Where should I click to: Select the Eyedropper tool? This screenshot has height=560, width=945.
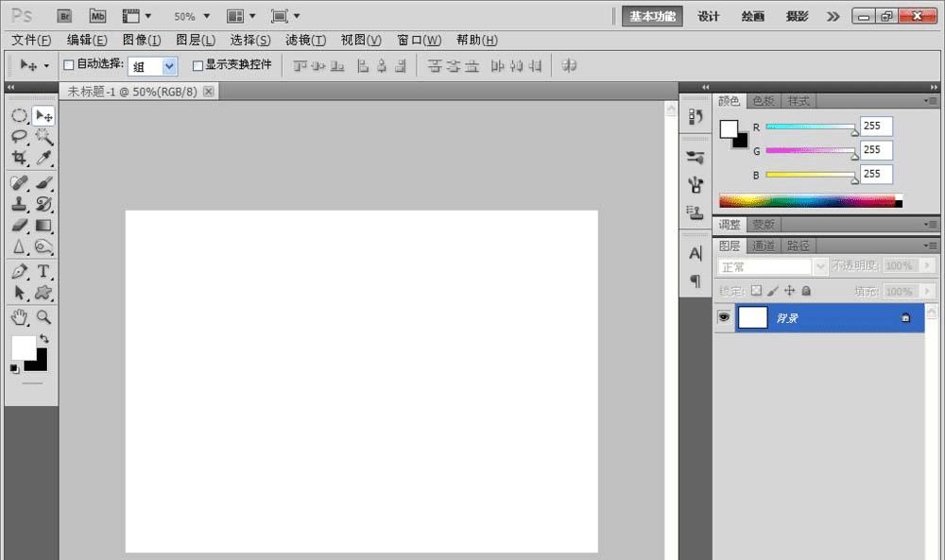(43, 158)
